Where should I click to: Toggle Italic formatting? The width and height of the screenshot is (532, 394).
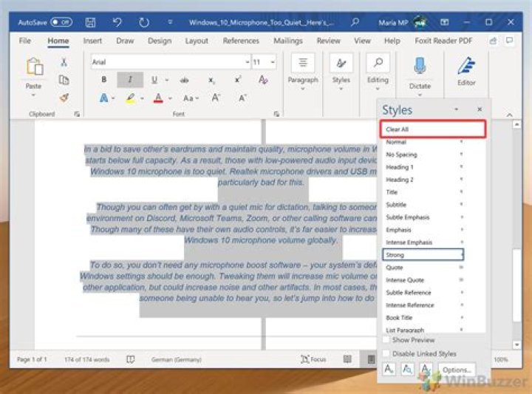130,79
